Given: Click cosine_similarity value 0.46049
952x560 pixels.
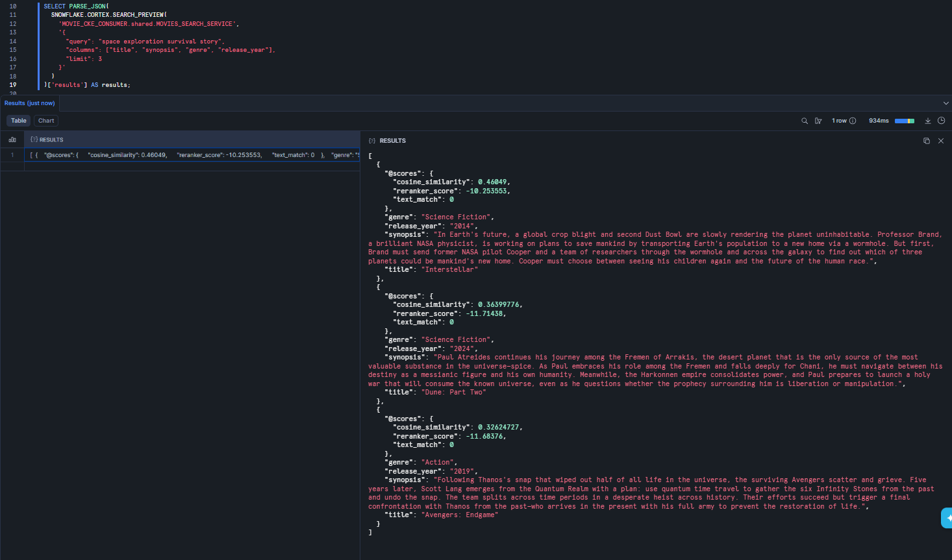Looking at the screenshot, I should 494,182.
